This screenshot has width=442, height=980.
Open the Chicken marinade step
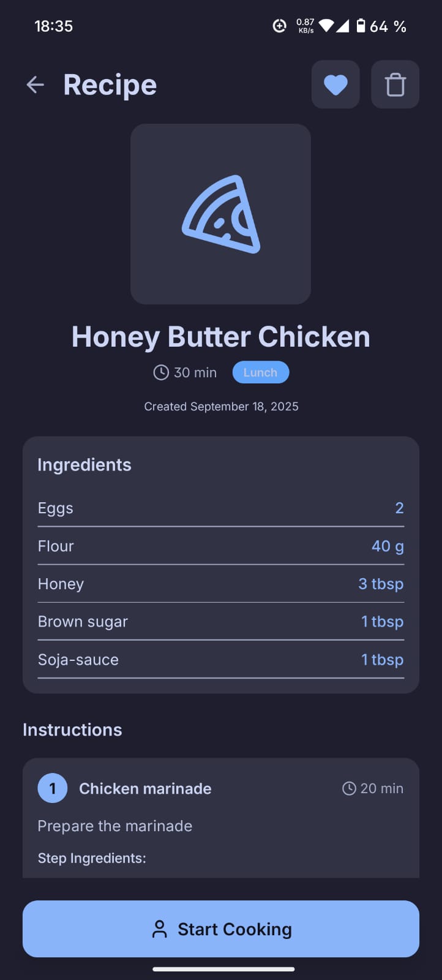pos(145,788)
